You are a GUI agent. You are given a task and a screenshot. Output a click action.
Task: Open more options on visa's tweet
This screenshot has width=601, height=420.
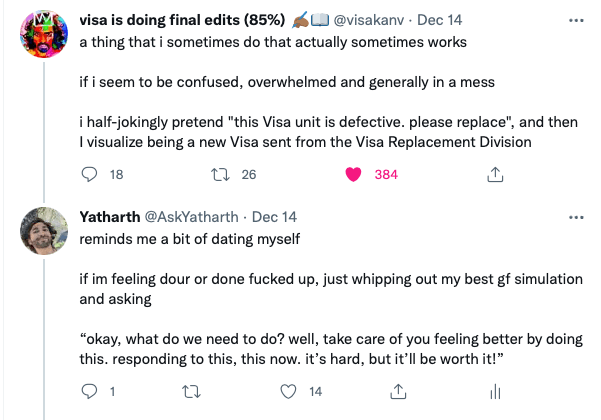(575, 18)
